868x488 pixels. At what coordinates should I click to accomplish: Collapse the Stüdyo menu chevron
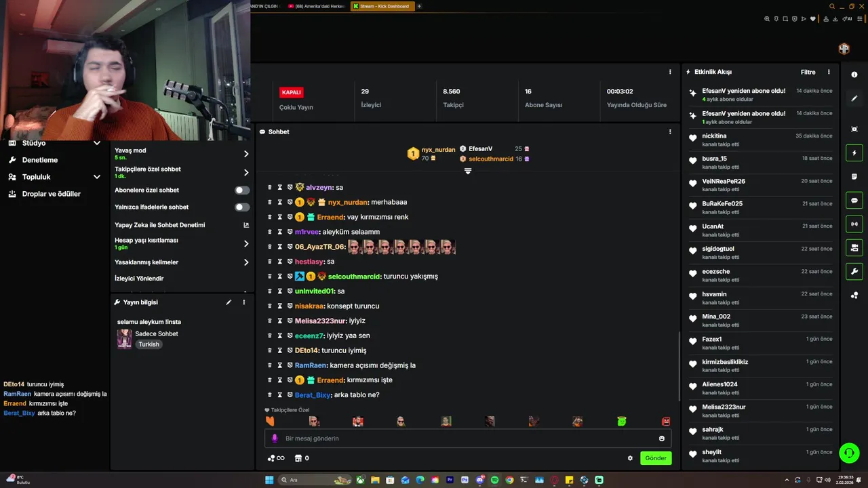97,143
